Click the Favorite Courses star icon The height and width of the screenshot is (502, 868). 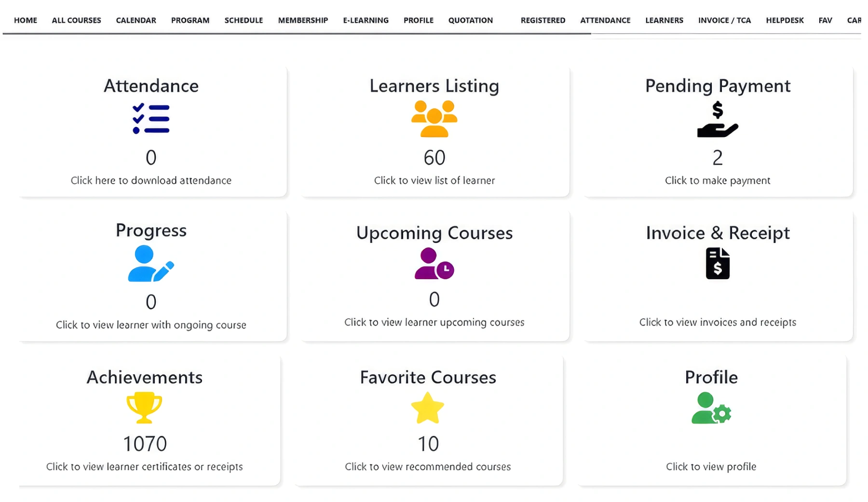(428, 408)
